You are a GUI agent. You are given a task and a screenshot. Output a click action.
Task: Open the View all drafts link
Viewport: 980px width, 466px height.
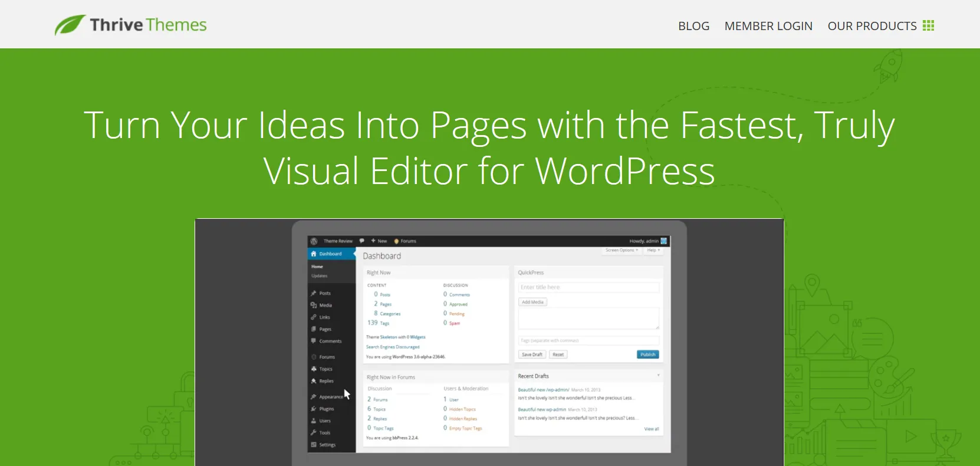point(652,429)
